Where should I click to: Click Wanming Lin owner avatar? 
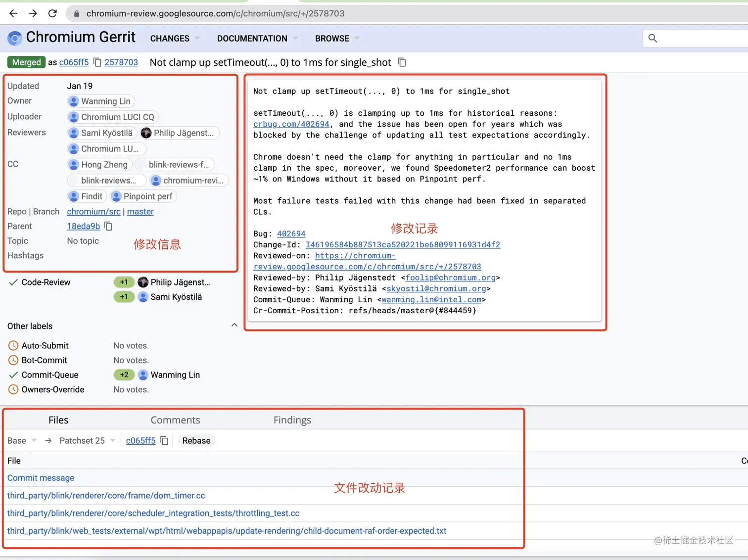[74, 101]
